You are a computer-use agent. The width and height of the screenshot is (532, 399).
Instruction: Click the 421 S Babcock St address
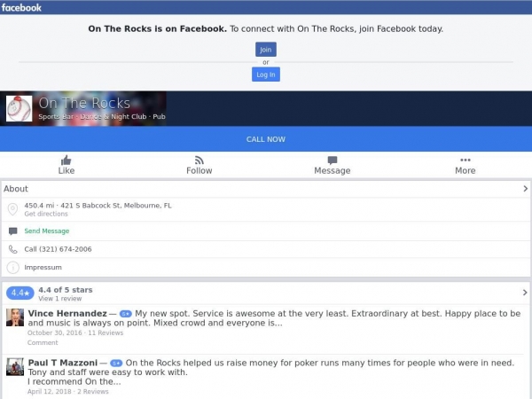click(116, 206)
